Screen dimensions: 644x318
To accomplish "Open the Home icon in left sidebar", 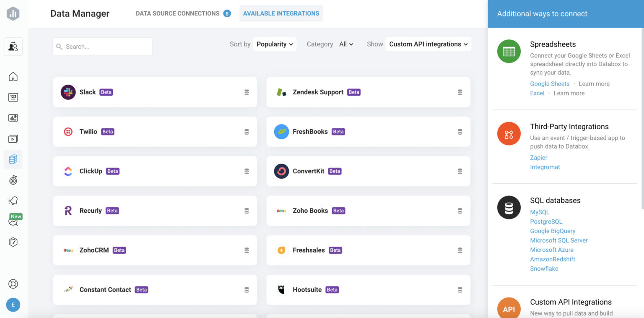I will click(13, 76).
